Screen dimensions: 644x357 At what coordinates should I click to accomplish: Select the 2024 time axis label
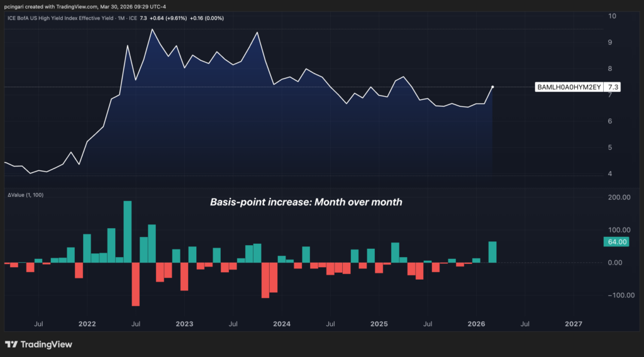[x=281, y=324]
